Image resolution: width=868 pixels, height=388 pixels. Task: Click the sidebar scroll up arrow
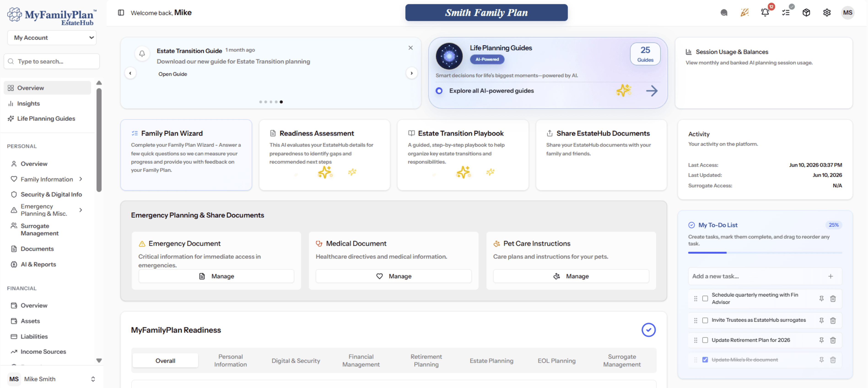99,83
